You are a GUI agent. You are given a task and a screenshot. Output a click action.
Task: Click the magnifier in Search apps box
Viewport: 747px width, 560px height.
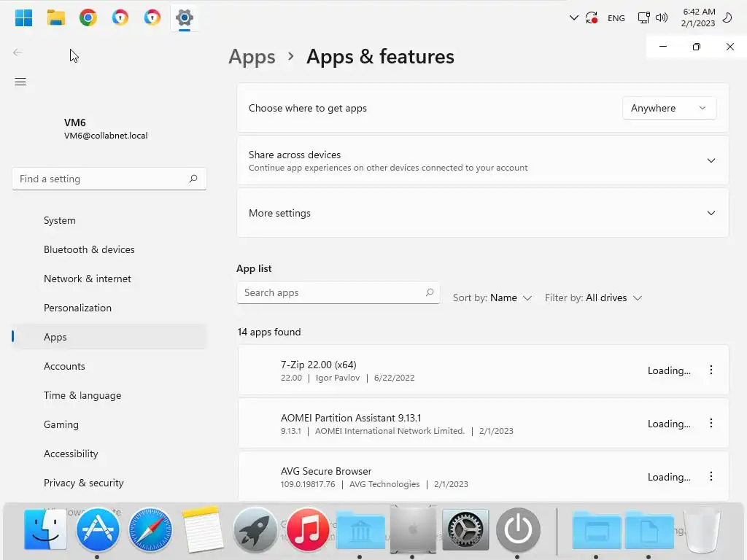point(429,292)
